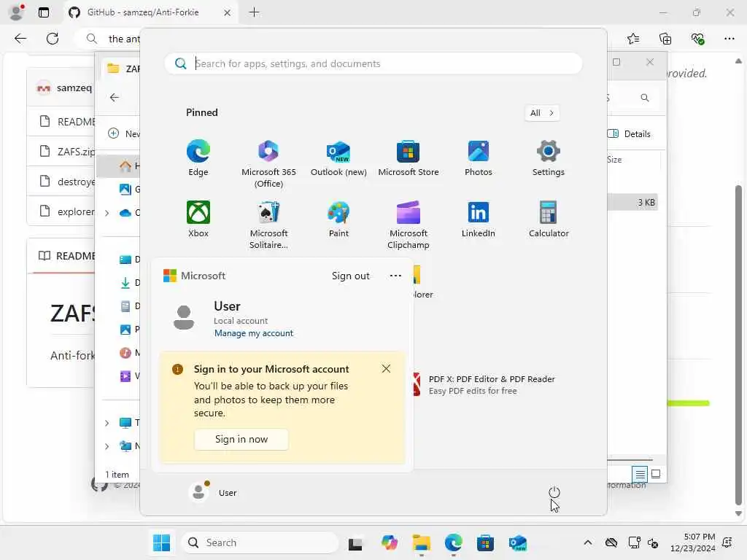The image size is (747, 560).
Task: Open Edge Settings and more menu
Action: [729, 39]
